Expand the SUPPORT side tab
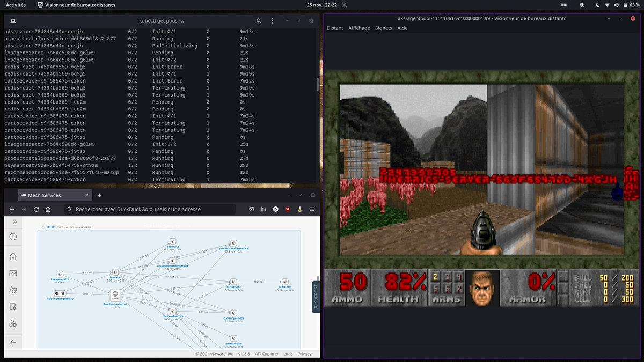The image size is (644, 362). (x=316, y=296)
